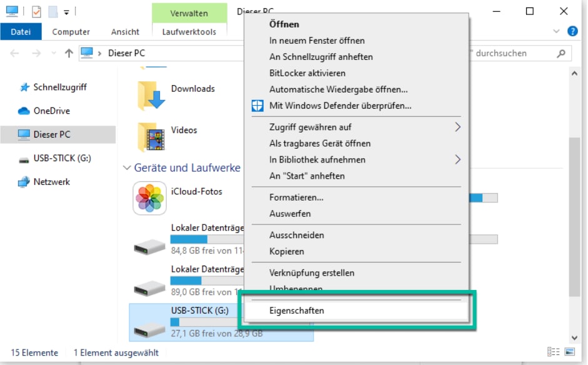This screenshot has height=365, width=588.
Task: Switch to large icons view in status bar
Action: pos(569,352)
